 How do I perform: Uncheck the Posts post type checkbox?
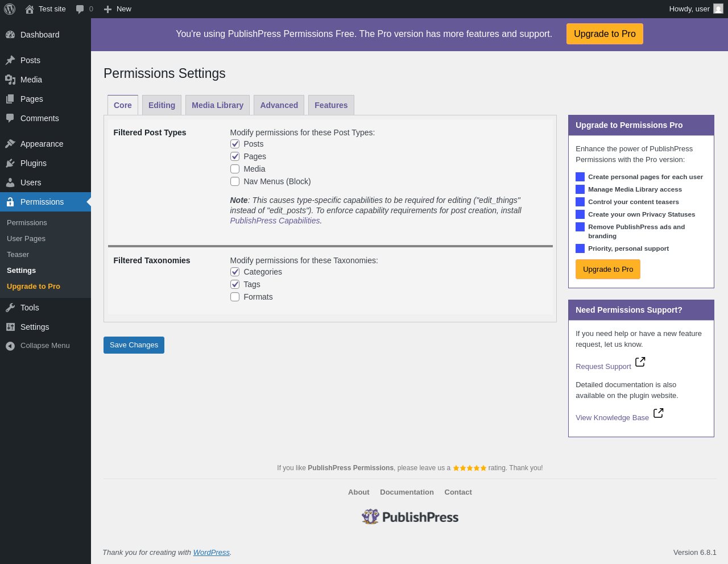point(235,144)
